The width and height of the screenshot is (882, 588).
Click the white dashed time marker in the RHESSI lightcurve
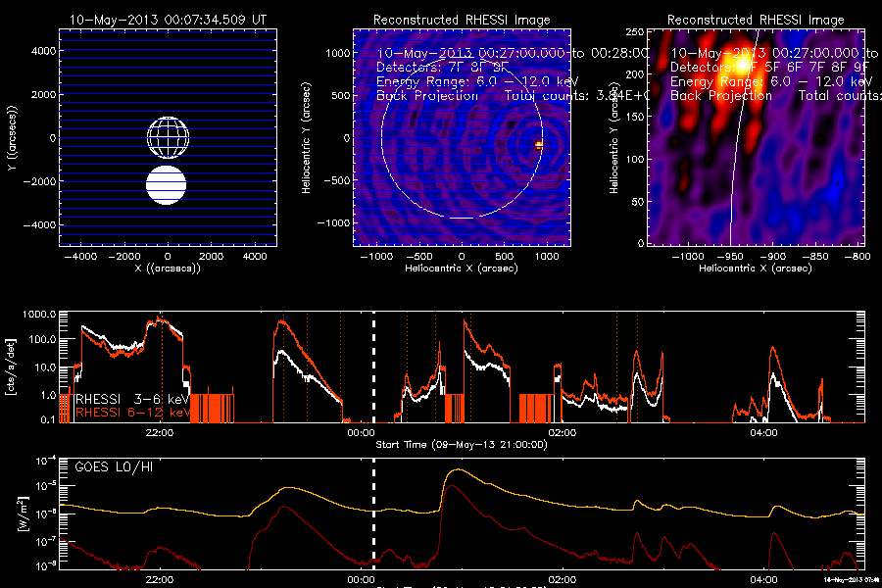[x=374, y=367]
